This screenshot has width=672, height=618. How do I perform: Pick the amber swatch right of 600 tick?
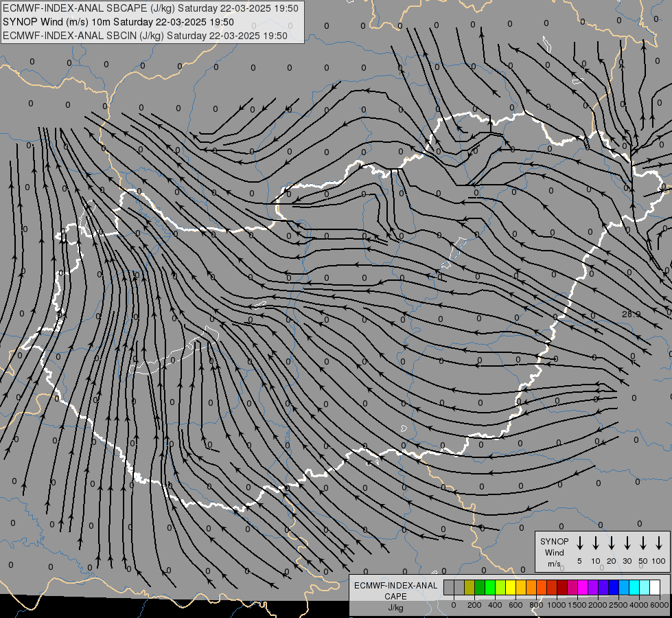(x=521, y=587)
